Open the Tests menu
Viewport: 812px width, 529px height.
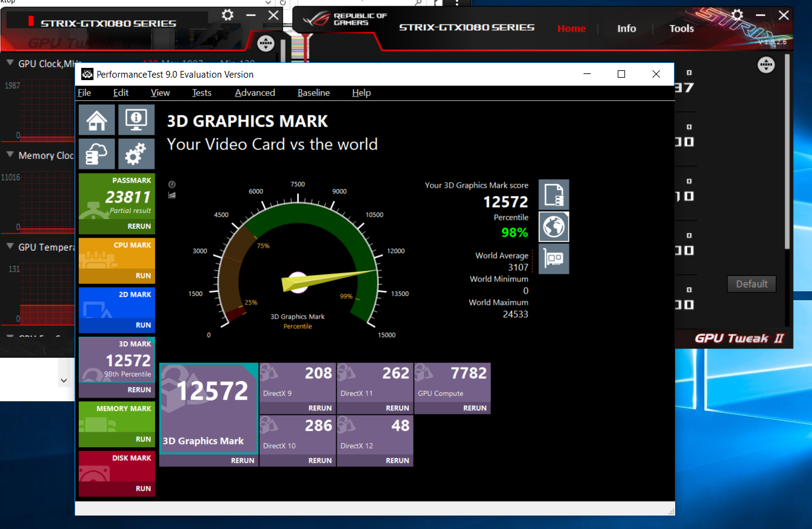[202, 93]
